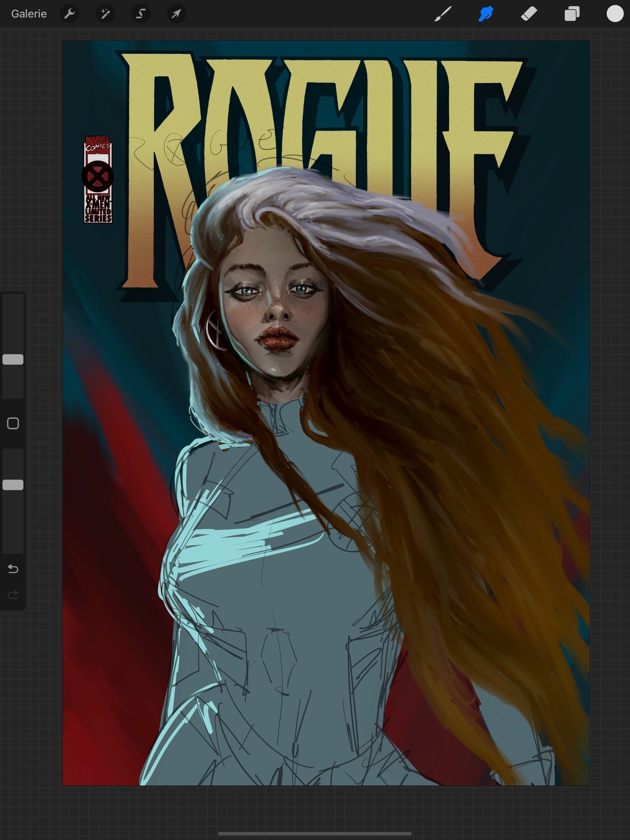This screenshot has height=840, width=630.
Task: Tap the character's red lips on canvas
Action: click(x=278, y=338)
